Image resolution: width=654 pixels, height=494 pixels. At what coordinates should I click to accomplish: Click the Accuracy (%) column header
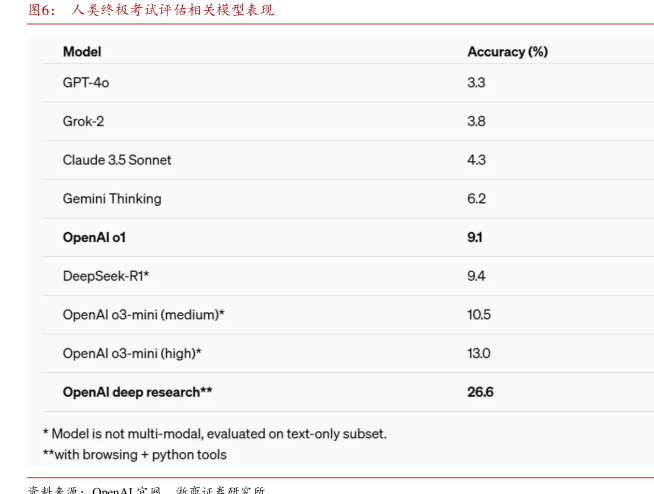507,51
